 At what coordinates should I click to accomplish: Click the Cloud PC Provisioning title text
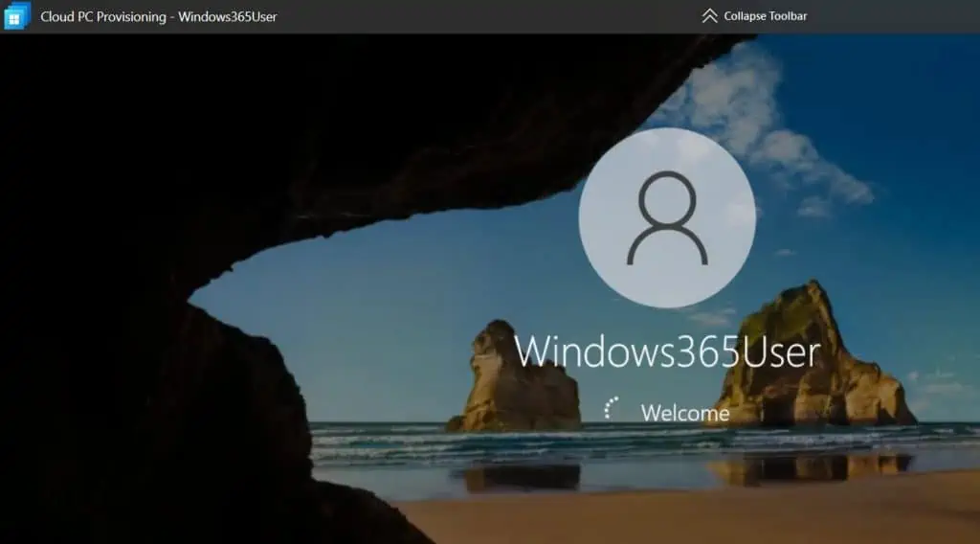pos(159,17)
